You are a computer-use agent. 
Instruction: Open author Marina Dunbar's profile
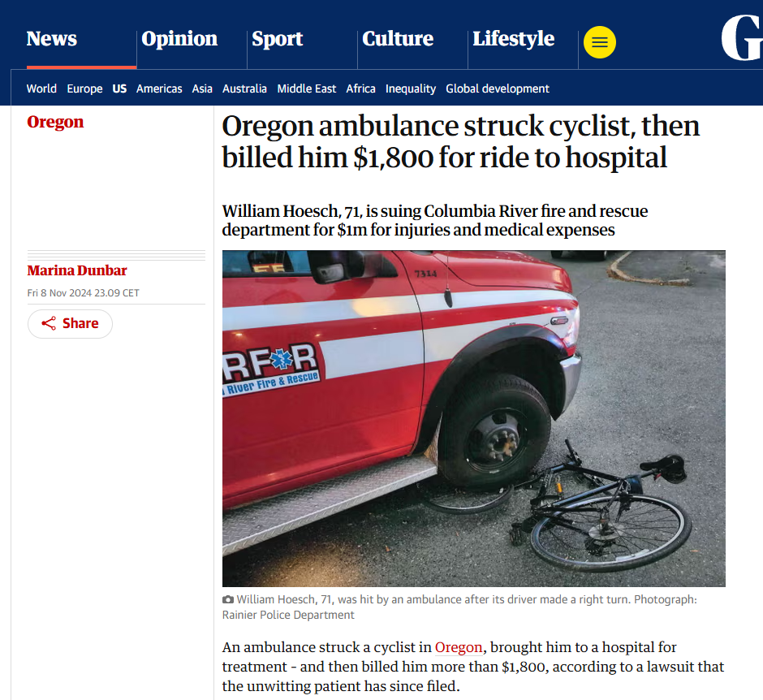77,270
